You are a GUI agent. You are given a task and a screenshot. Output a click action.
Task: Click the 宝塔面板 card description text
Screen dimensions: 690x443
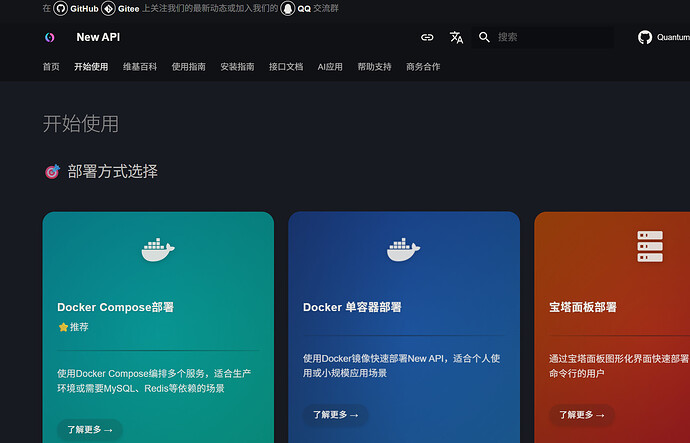click(x=619, y=366)
